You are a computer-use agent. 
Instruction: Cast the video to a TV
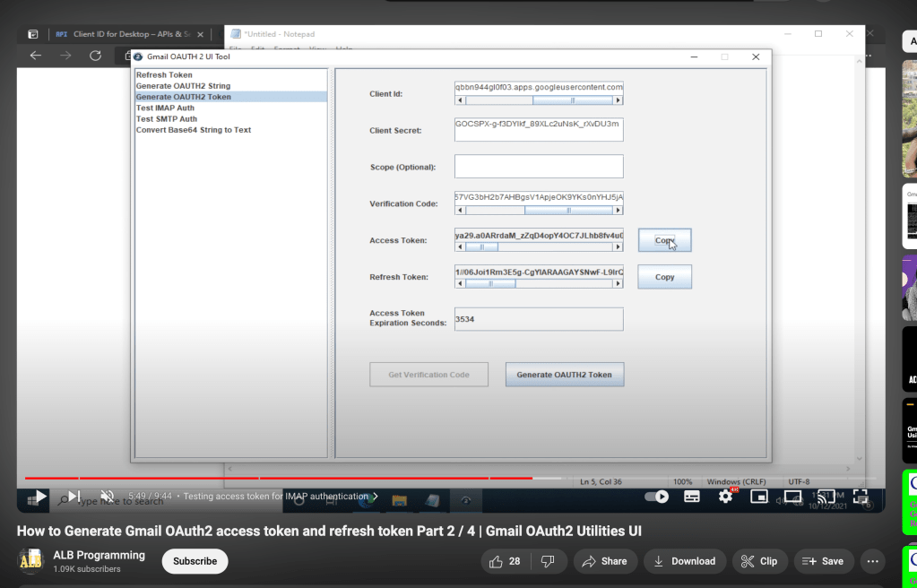(826, 497)
